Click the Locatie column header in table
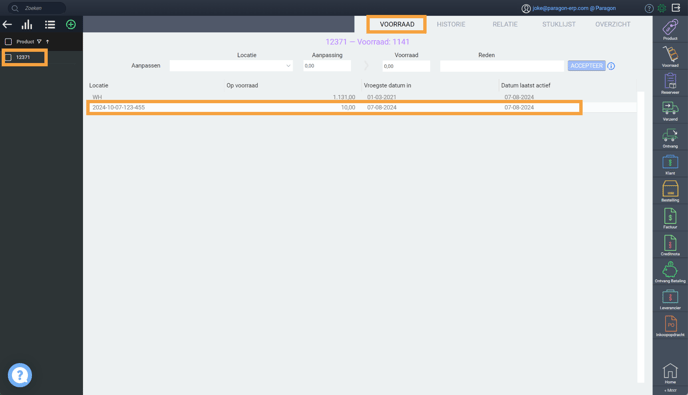The width and height of the screenshot is (688, 395). coord(99,86)
